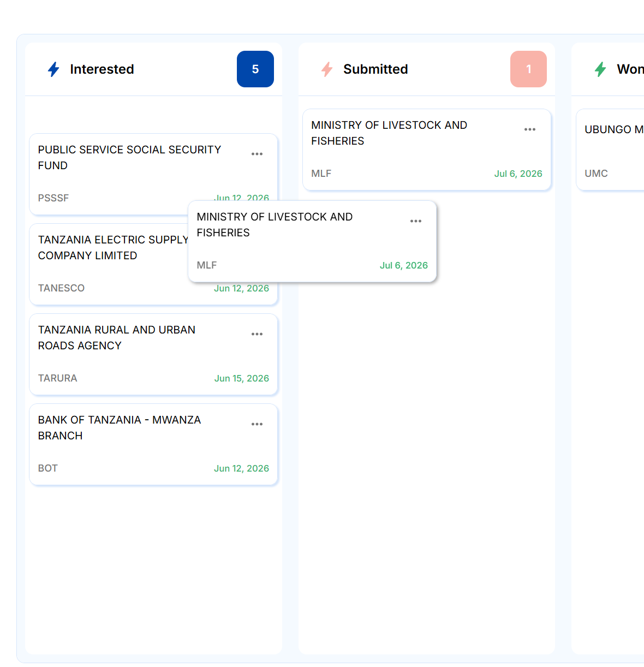Click the MLF label on the floating dragged card
644x667 pixels.
click(207, 265)
